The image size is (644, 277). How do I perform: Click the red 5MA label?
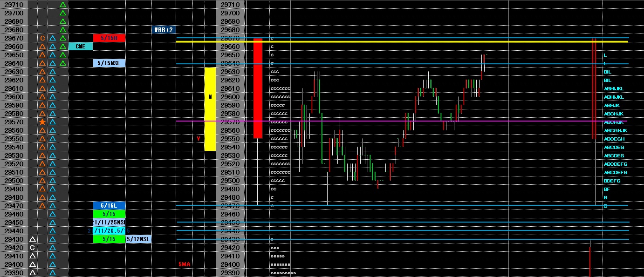[184, 264]
